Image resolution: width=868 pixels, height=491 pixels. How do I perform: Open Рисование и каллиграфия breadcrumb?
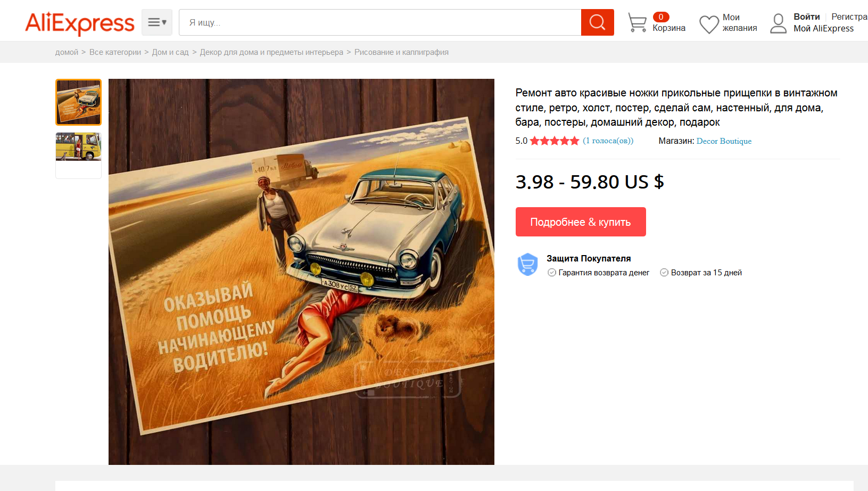401,52
